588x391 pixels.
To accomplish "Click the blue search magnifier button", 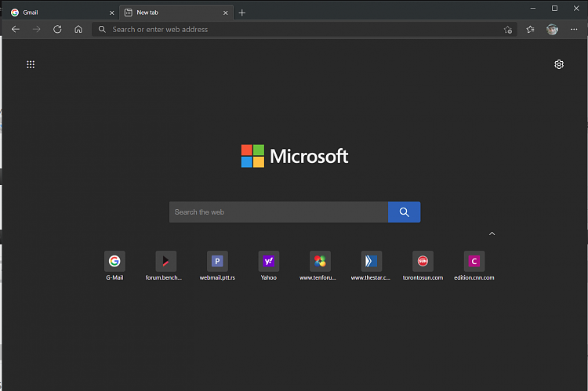I will click(x=405, y=212).
